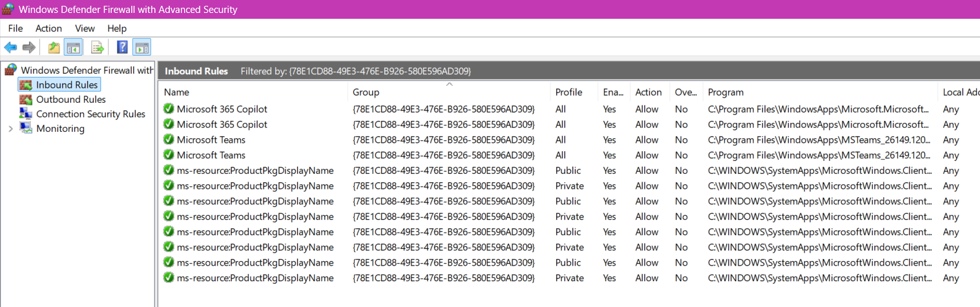Open the File menu

coord(16,28)
